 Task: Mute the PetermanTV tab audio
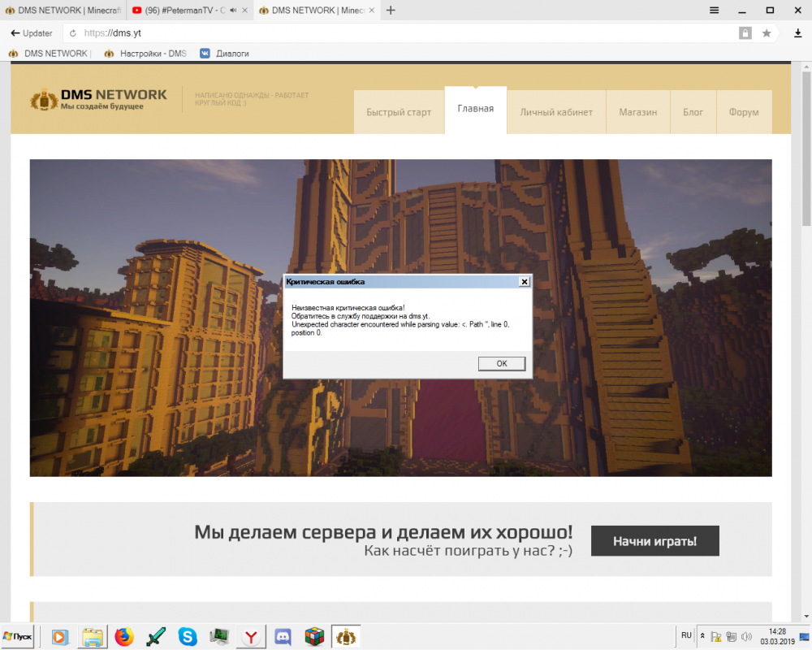[x=233, y=11]
